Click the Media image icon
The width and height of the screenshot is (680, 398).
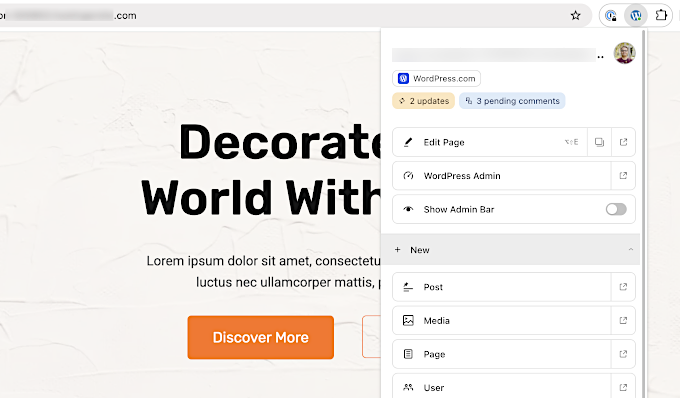pos(408,320)
